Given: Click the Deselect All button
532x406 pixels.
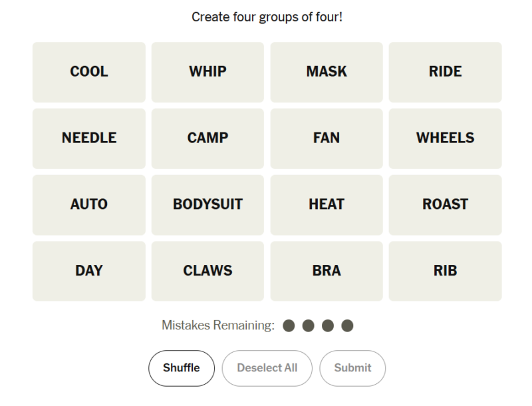Looking at the screenshot, I should tap(267, 368).
